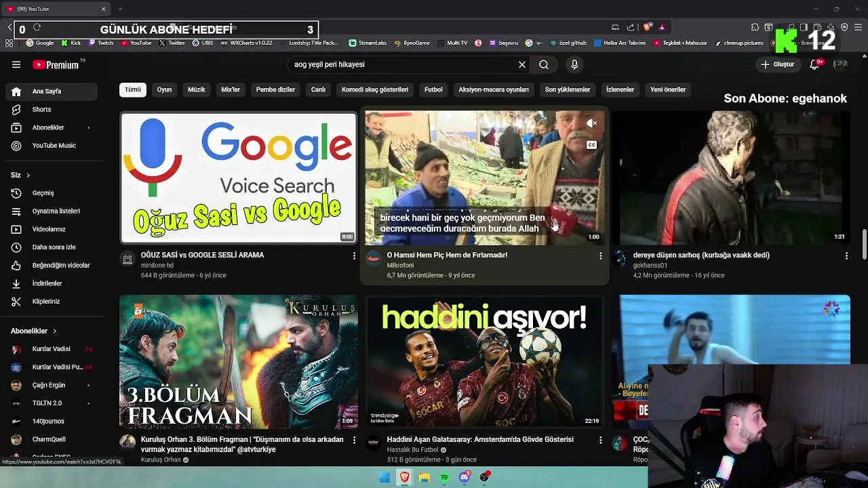Open Klipleriniz scissors icon
The image size is (868, 488).
pos(16,301)
